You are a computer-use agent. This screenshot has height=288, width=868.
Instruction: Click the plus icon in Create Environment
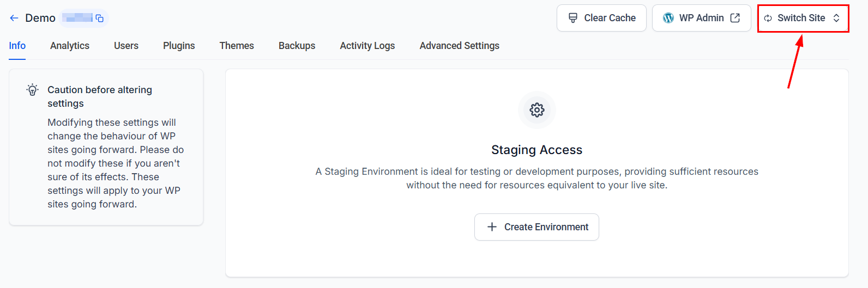492,226
